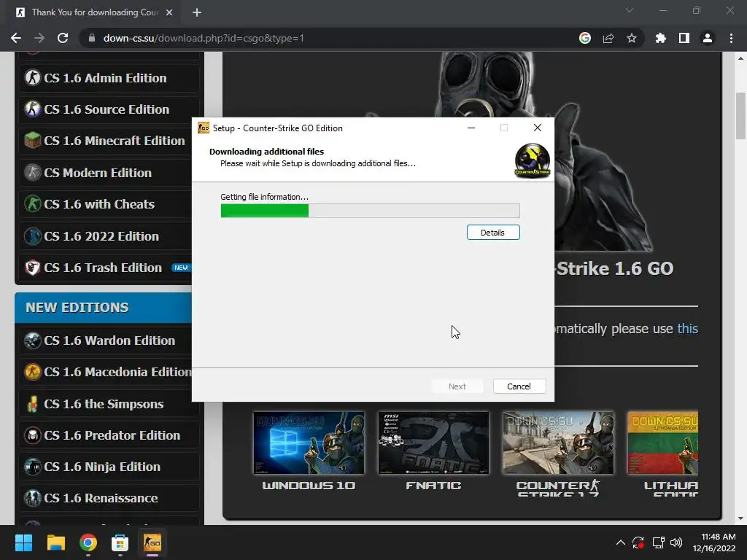Click the NEW! badge on Trash Edition

point(181,268)
